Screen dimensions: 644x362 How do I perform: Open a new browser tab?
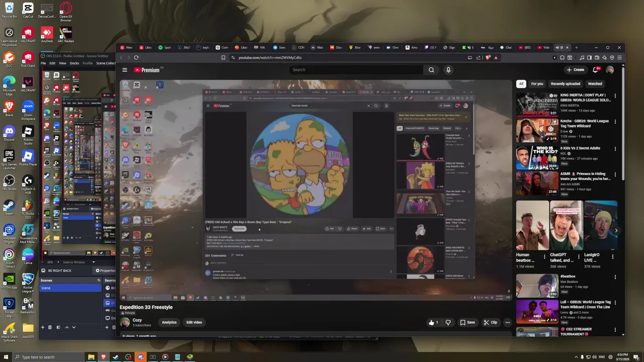point(577,47)
